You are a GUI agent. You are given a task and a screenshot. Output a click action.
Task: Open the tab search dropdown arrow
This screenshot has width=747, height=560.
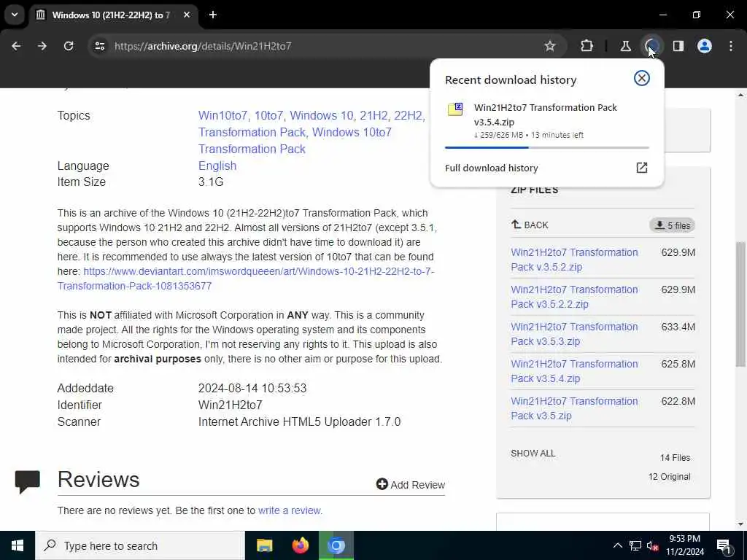15,15
